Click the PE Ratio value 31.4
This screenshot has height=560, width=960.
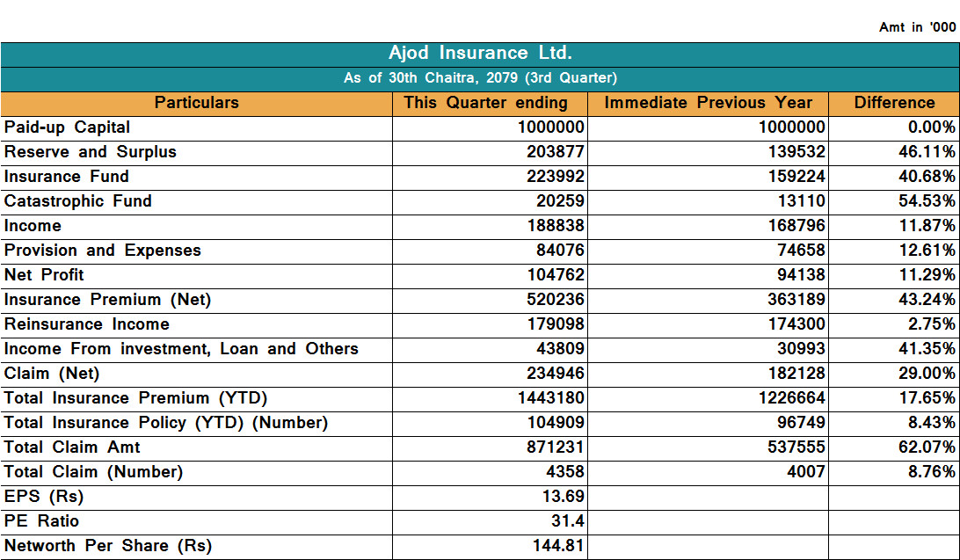(568, 520)
